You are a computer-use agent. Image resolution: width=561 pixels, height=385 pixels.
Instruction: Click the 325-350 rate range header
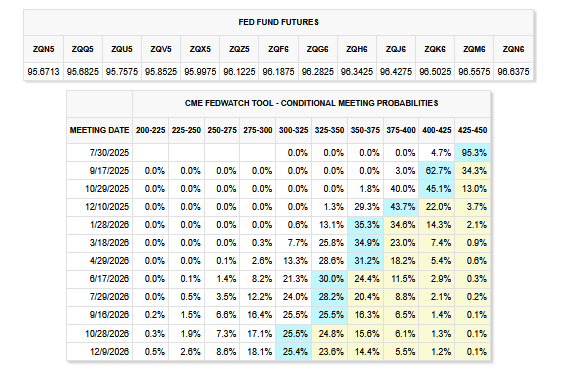tap(330, 130)
